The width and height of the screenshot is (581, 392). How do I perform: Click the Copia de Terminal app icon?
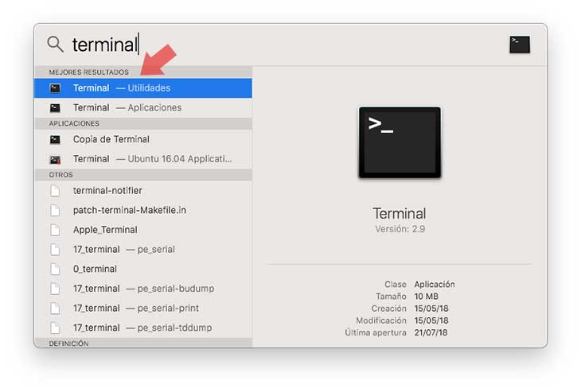55,140
